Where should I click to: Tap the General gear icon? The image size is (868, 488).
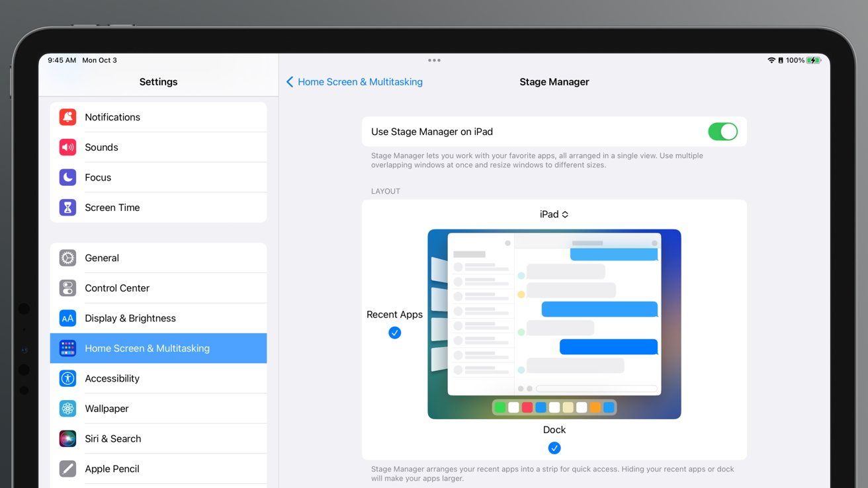click(67, 258)
